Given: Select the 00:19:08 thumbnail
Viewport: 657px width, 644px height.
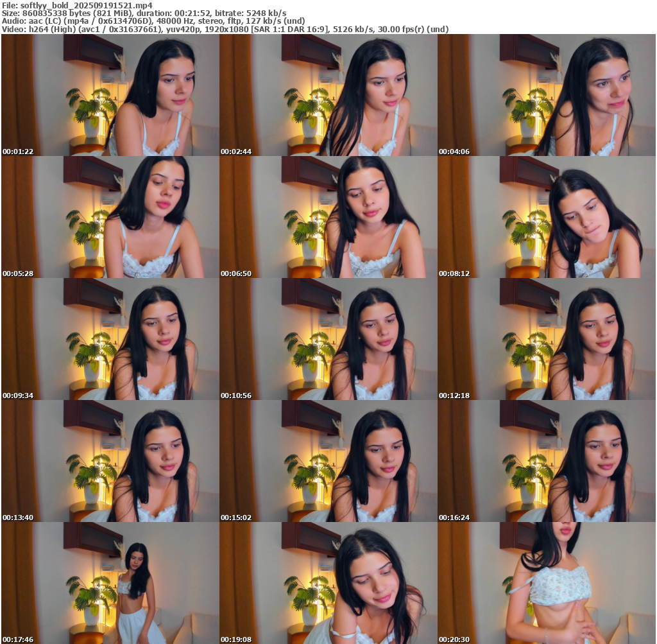Looking at the screenshot, I should point(328,583).
